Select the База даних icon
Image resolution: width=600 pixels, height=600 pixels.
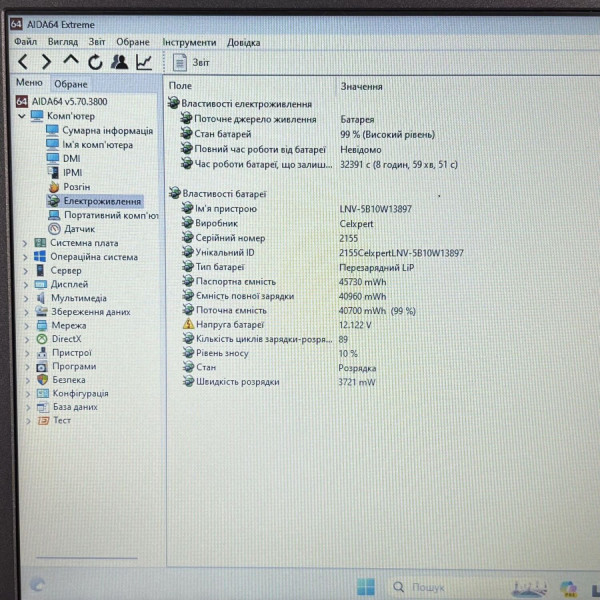[x=43, y=407]
